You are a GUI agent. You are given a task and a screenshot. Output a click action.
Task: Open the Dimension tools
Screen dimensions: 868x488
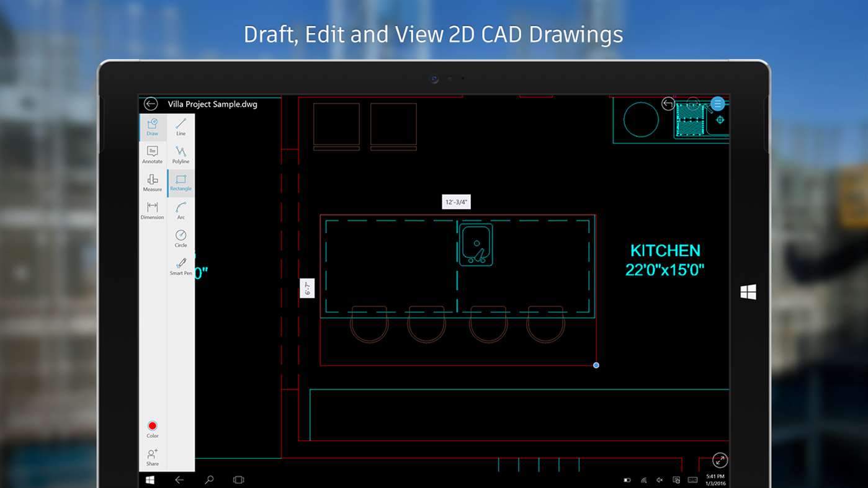click(153, 211)
